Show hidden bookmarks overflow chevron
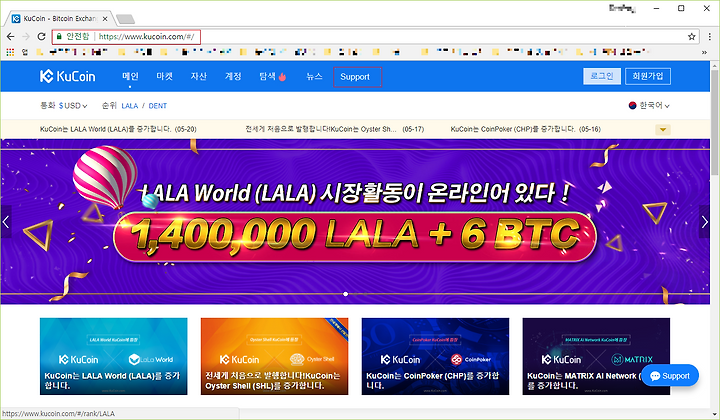The height and width of the screenshot is (420, 720). click(704, 52)
